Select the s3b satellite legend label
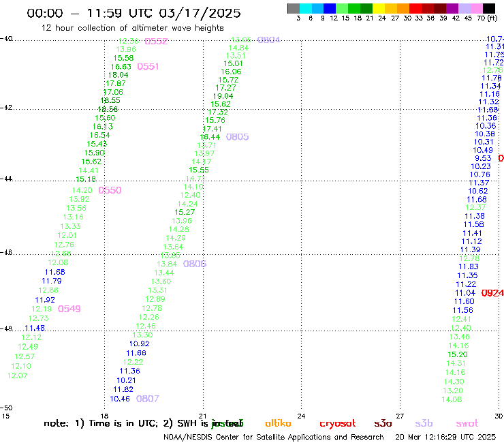The width and height of the screenshot is (504, 443). point(424,423)
